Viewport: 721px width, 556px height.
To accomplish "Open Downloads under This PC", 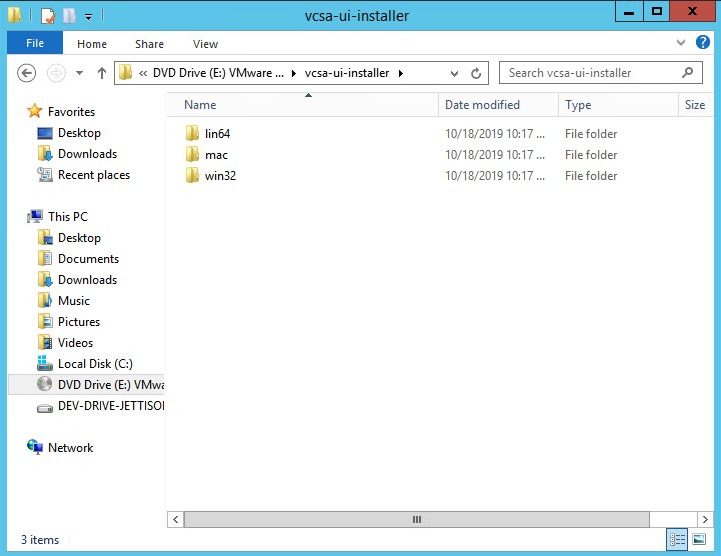I will pos(87,280).
